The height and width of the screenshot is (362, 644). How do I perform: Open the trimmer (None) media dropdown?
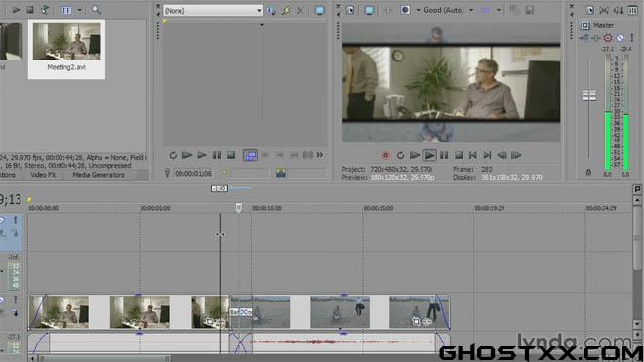tap(213, 11)
